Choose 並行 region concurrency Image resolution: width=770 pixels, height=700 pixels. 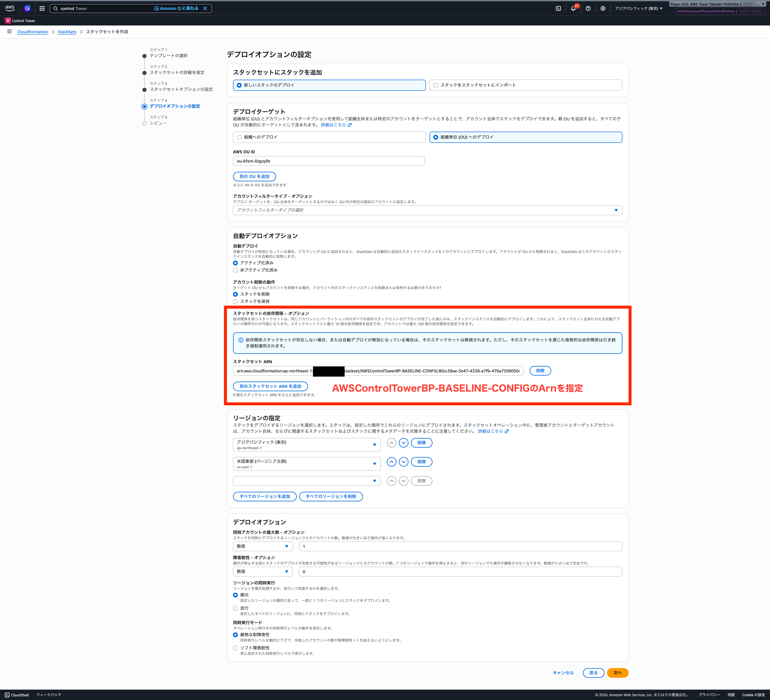(x=235, y=608)
